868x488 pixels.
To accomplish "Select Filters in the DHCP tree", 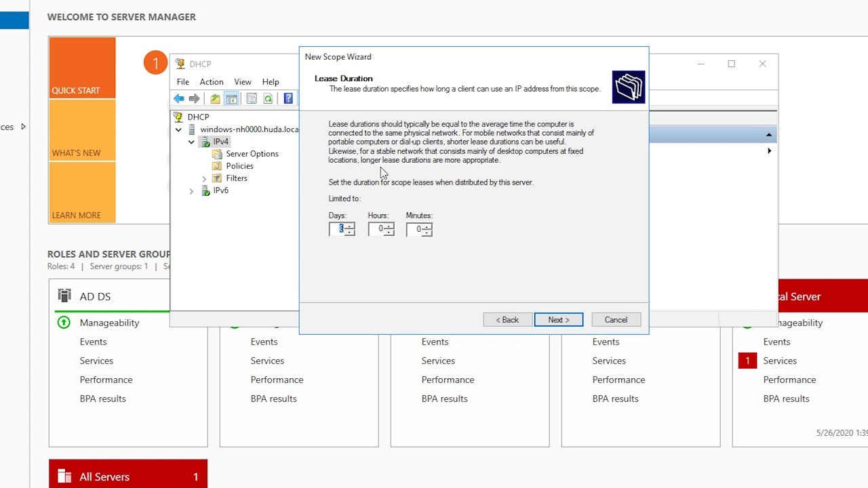I will 237,178.
